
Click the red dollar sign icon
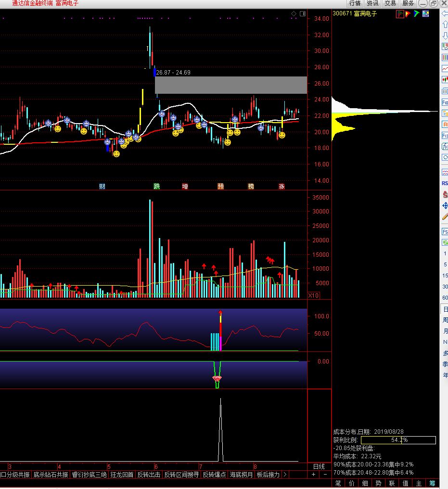point(445,195)
